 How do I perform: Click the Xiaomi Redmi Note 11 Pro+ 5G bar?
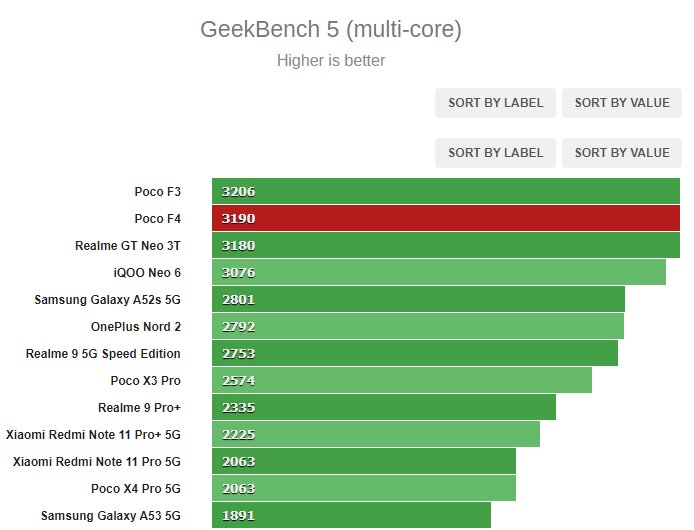pos(376,434)
